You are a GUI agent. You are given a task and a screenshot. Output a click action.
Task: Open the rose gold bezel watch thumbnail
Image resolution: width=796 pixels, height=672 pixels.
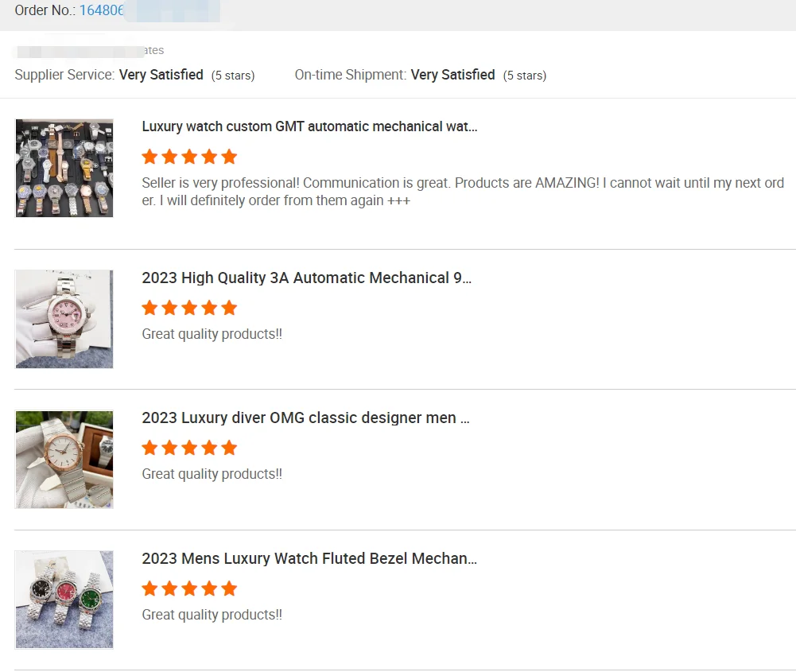(x=64, y=460)
